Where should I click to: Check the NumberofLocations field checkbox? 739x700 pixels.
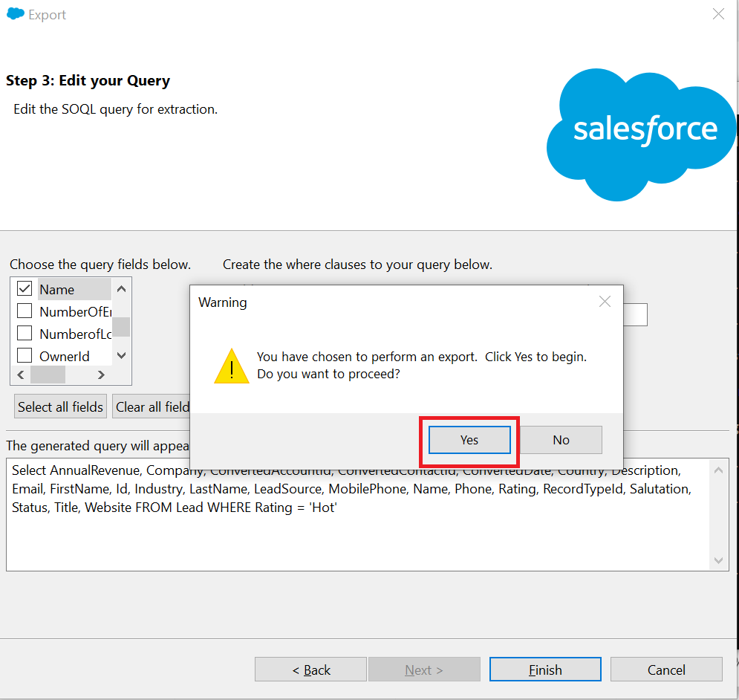pyautogui.click(x=25, y=334)
